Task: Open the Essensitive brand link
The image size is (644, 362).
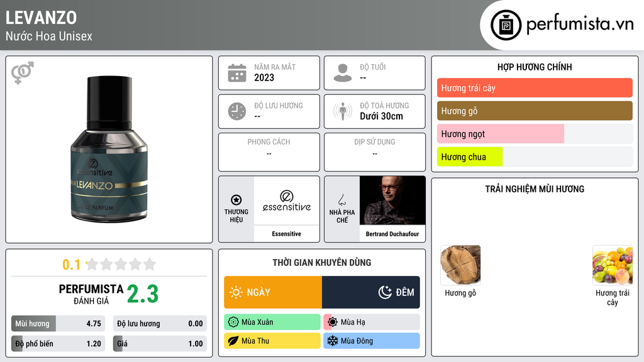Action: [286, 234]
